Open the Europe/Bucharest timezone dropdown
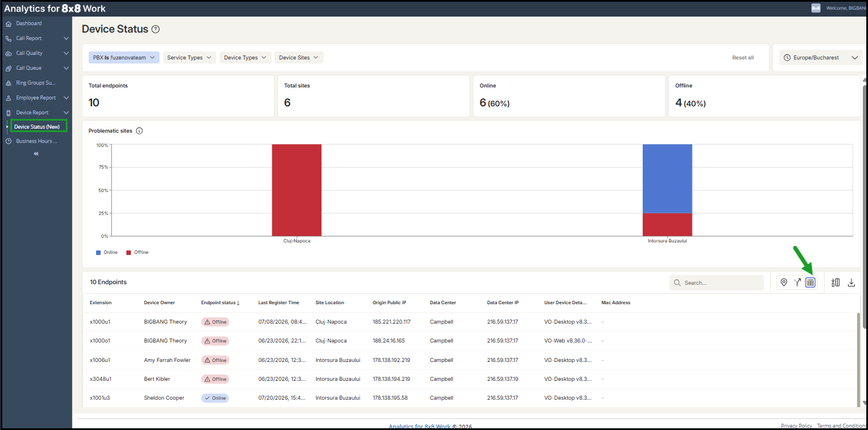 pyautogui.click(x=821, y=58)
